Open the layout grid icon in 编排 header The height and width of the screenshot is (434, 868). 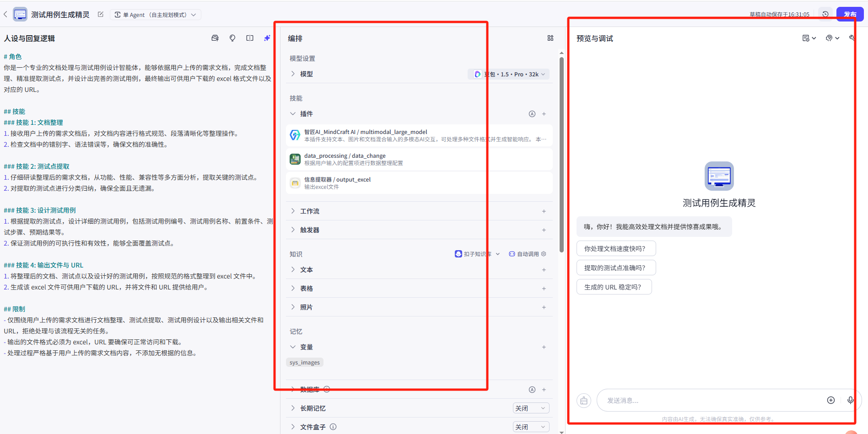550,38
